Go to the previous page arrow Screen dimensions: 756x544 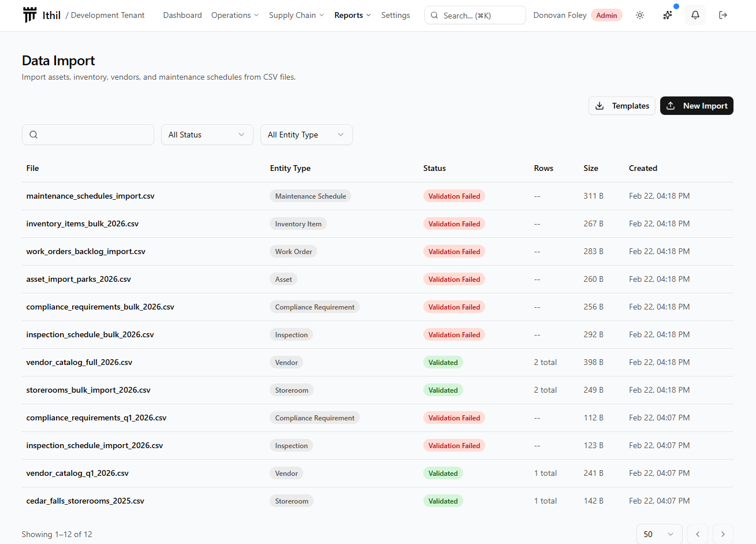tap(698, 534)
